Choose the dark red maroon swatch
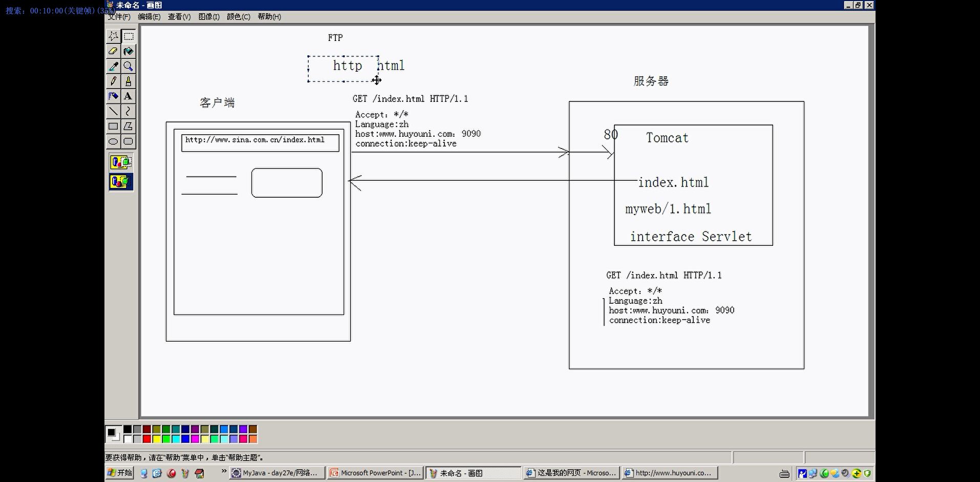 click(x=147, y=429)
